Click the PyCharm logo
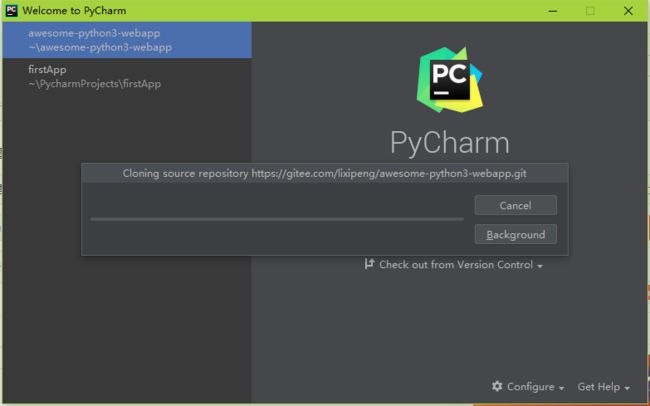Viewport: 650px width, 406px height. pyautogui.click(x=450, y=80)
